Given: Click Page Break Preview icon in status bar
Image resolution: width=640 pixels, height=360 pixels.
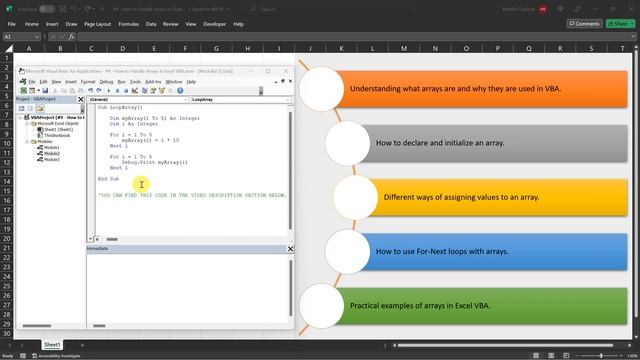Looking at the screenshot, I should [566, 356].
